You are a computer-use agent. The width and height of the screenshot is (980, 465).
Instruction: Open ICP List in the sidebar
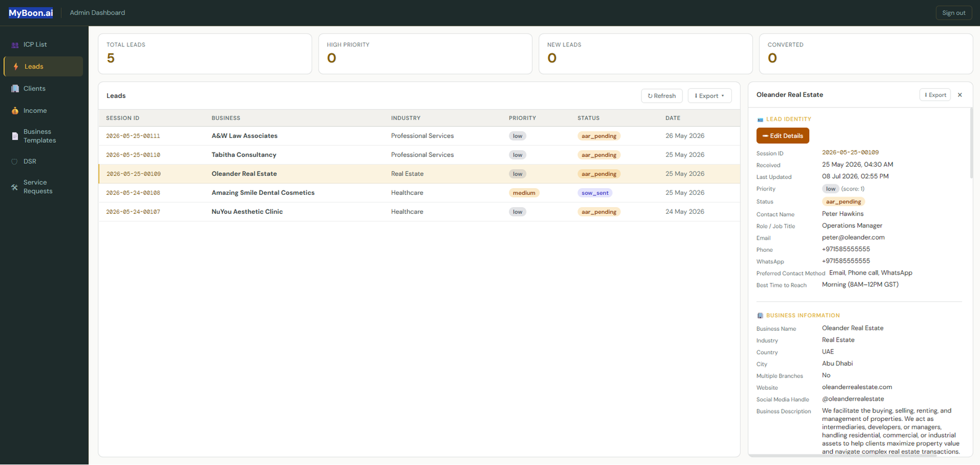pyautogui.click(x=43, y=45)
